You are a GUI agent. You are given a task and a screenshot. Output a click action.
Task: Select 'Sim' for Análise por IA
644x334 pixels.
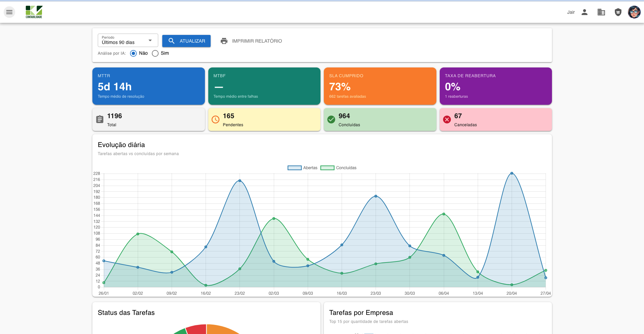155,53
